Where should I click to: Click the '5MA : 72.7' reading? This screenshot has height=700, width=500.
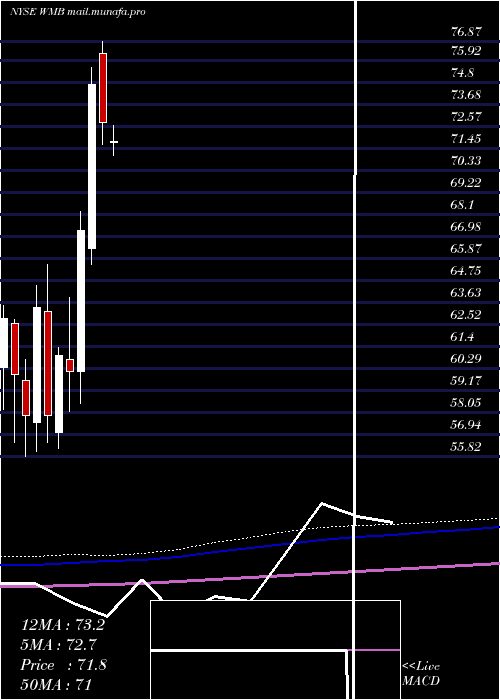pyautogui.click(x=59, y=645)
